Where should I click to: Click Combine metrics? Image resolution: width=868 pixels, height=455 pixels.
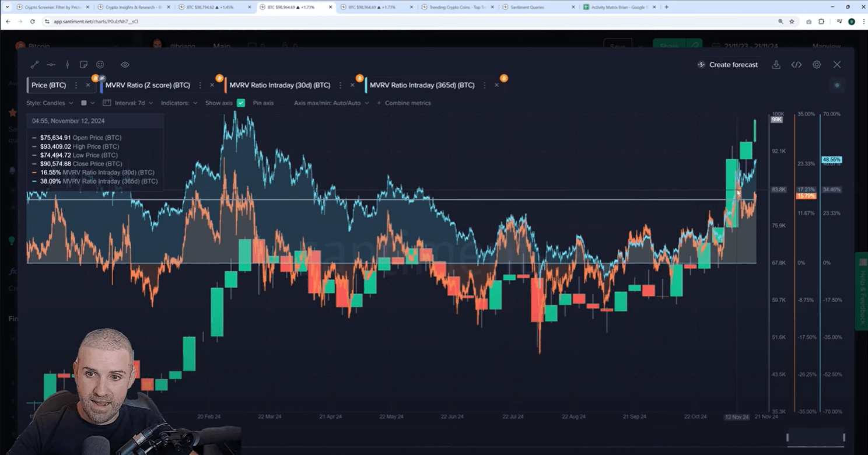point(404,103)
